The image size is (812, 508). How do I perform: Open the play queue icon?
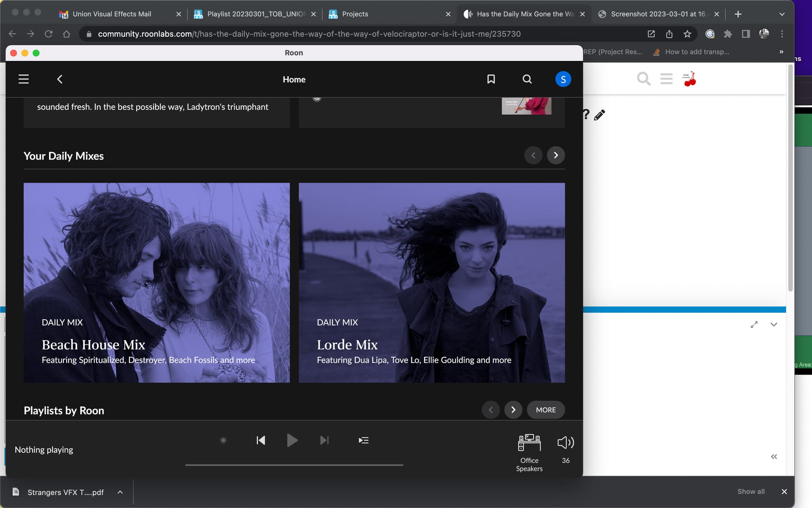tap(363, 440)
